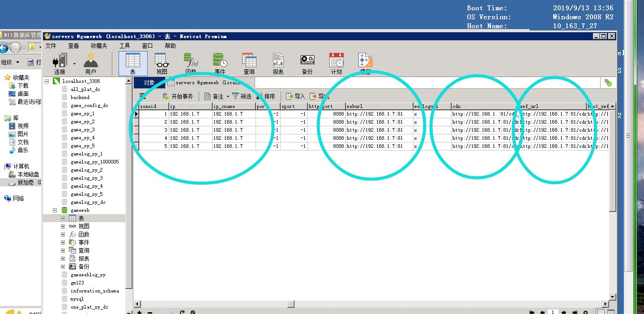Viewport: 644px width, 314px height.
Task: Click the 报表 (Report) toolbar icon
Action: click(x=278, y=63)
